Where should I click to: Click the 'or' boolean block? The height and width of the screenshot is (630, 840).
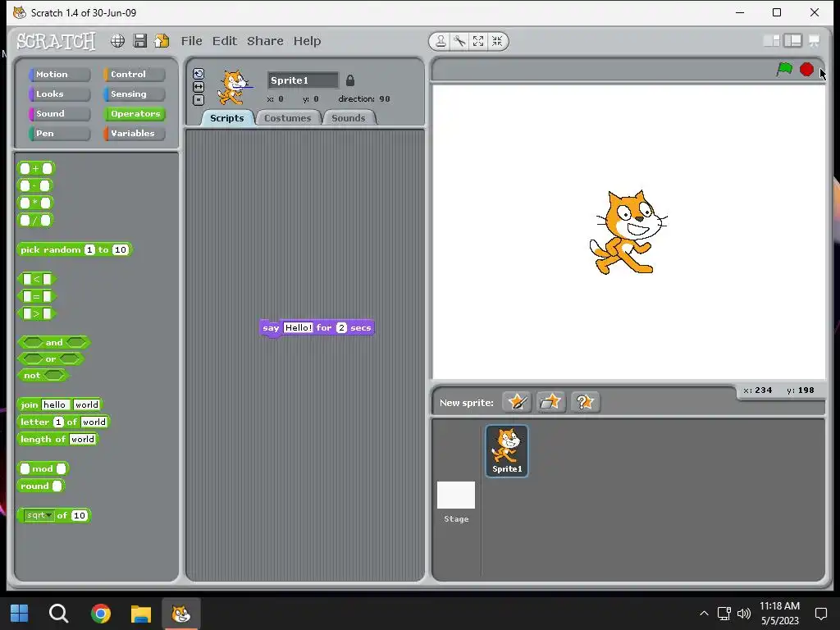click(x=50, y=359)
